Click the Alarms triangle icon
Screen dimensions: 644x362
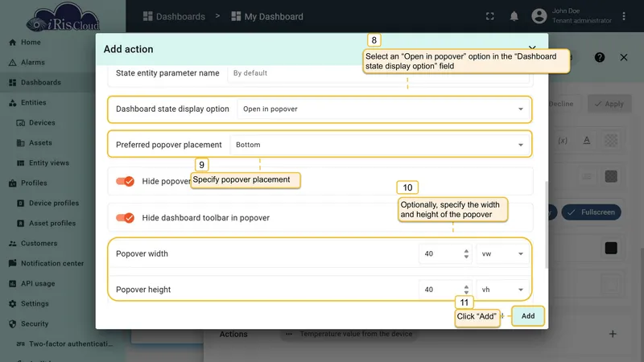click(12, 63)
